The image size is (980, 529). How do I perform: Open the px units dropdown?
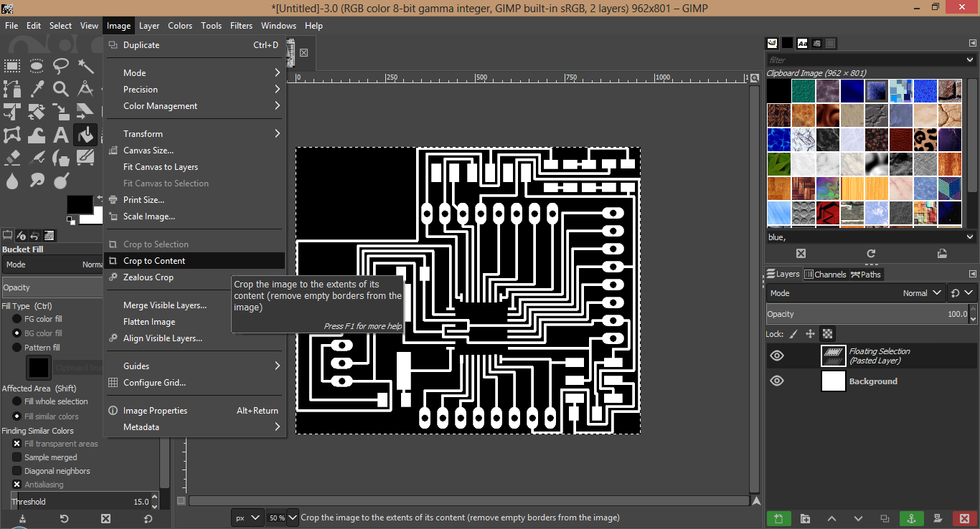coord(248,518)
